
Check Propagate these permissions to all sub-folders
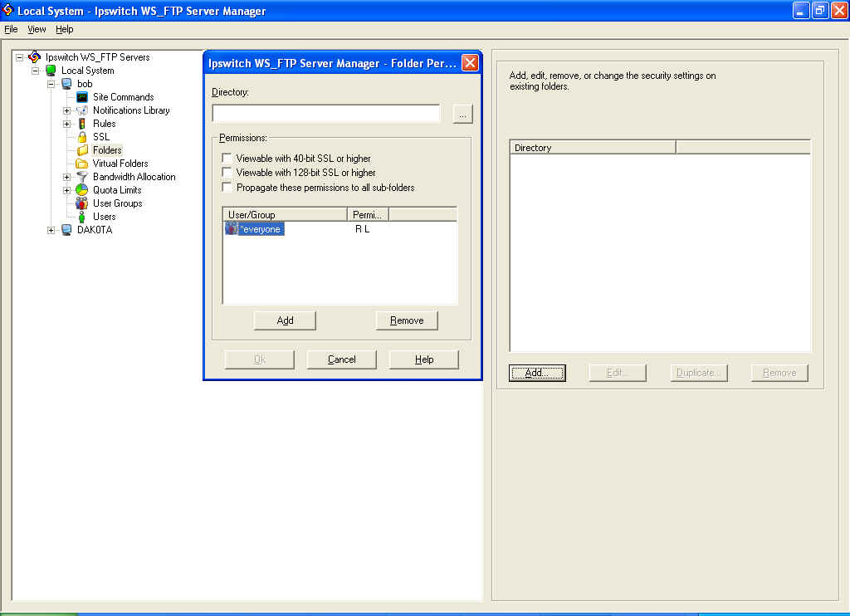coord(227,187)
